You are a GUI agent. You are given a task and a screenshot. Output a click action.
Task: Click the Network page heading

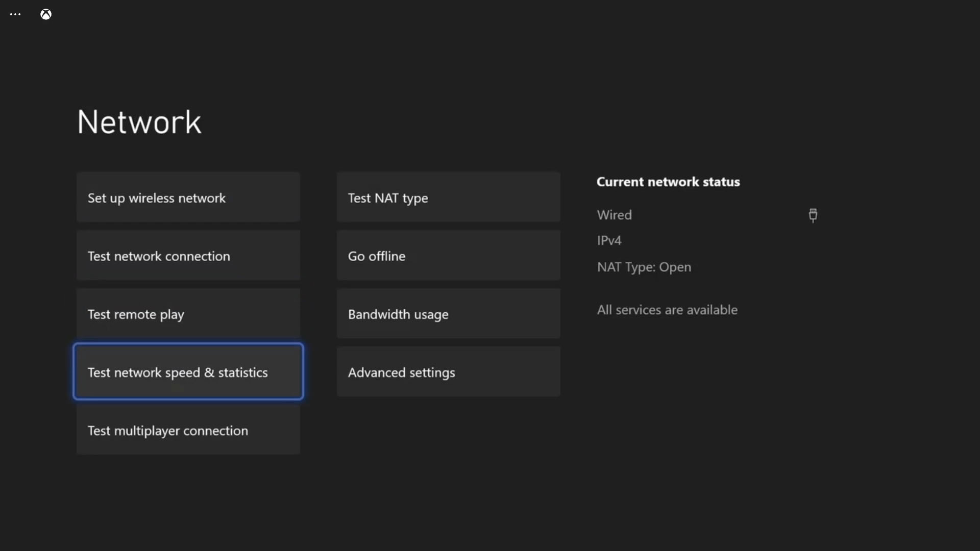139,121
